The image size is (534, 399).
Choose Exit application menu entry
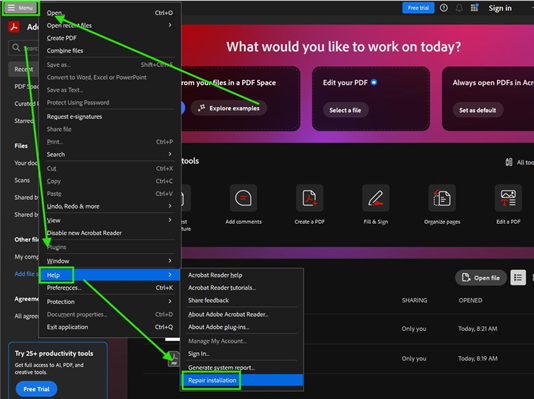pyautogui.click(x=110, y=327)
